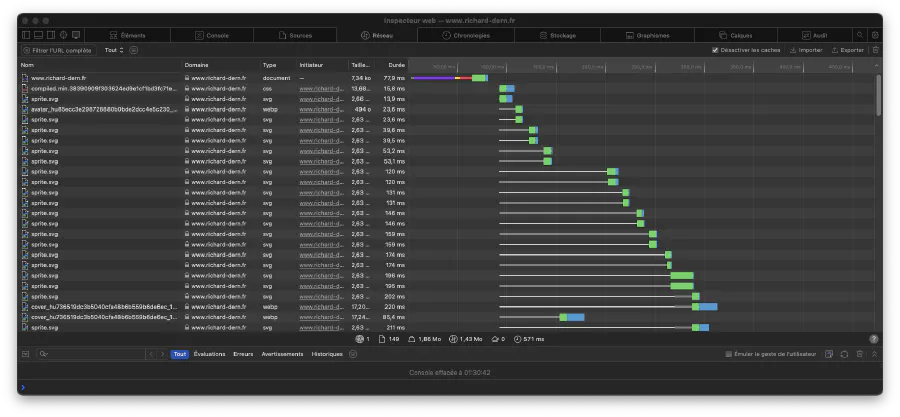Open the 'Tout' resource type dropdown
Screen dimensions: 900x417
click(x=113, y=50)
